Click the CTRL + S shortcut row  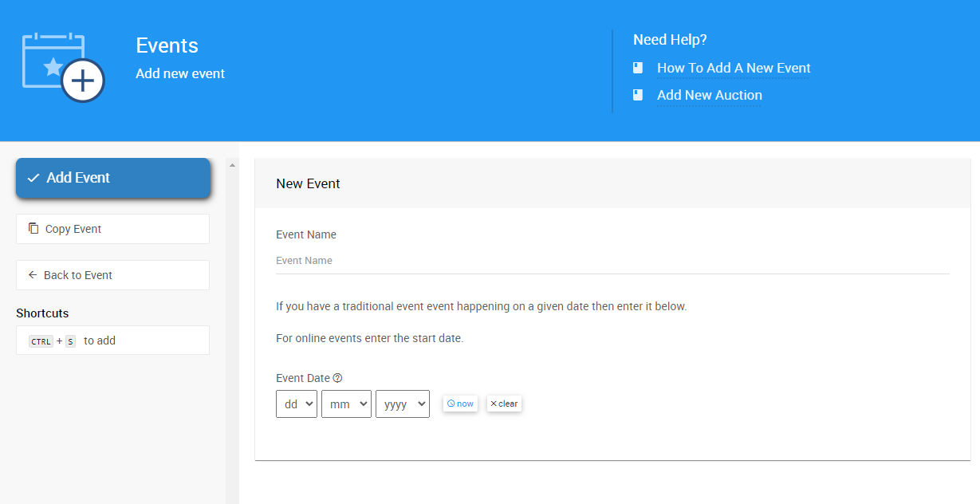[x=112, y=341]
